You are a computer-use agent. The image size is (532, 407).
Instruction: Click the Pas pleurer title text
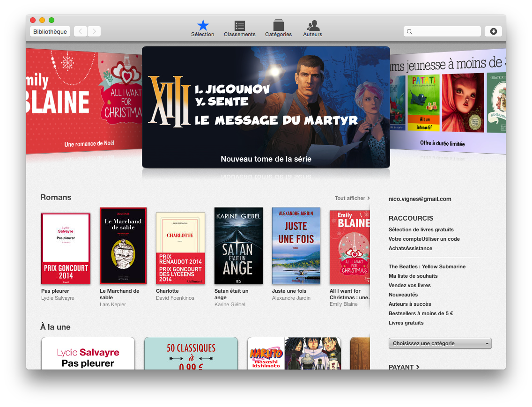click(55, 291)
